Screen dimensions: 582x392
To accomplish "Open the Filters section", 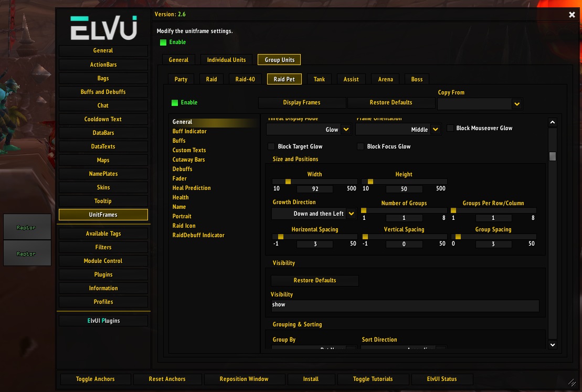I will click(103, 247).
